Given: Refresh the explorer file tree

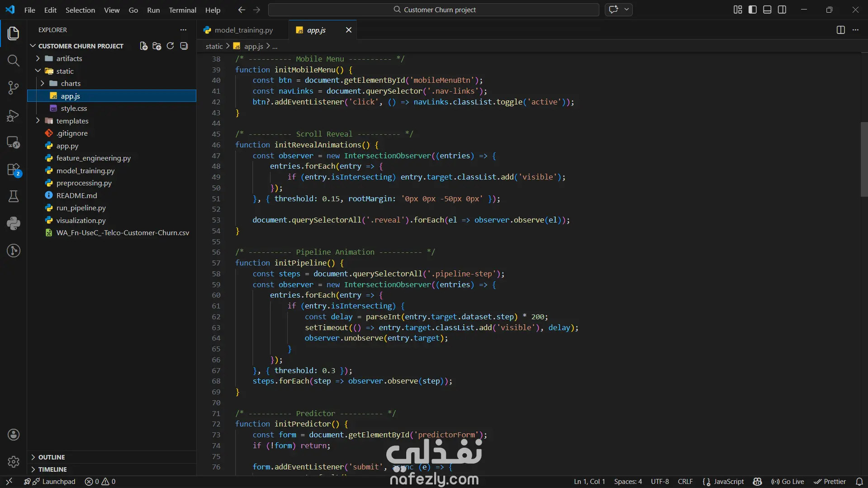Looking at the screenshot, I should pyautogui.click(x=170, y=46).
